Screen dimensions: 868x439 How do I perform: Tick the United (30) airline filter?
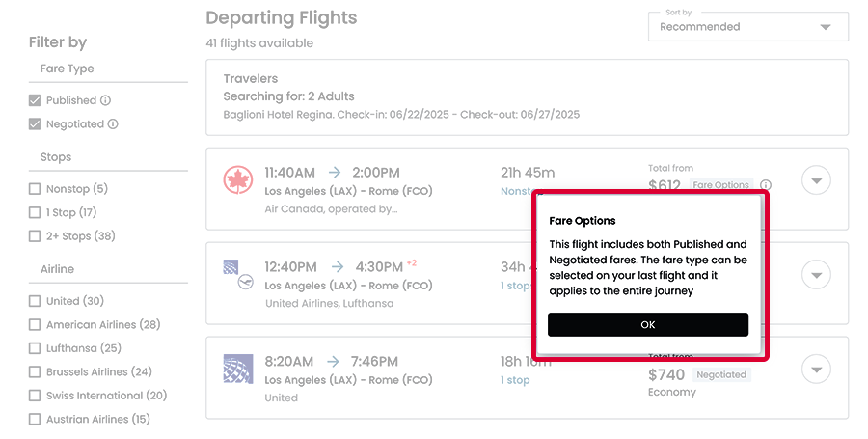pos(36,301)
